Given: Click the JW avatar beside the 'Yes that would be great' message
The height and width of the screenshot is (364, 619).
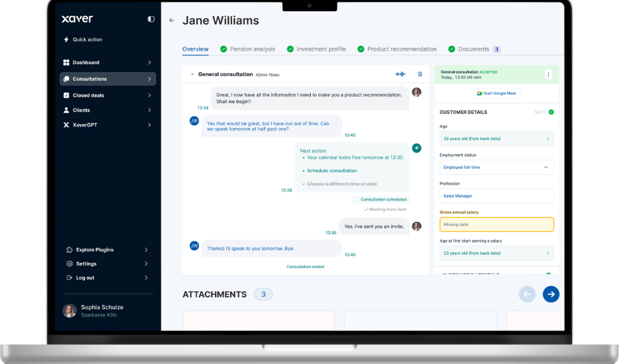Looking at the screenshot, I should 194,121.
